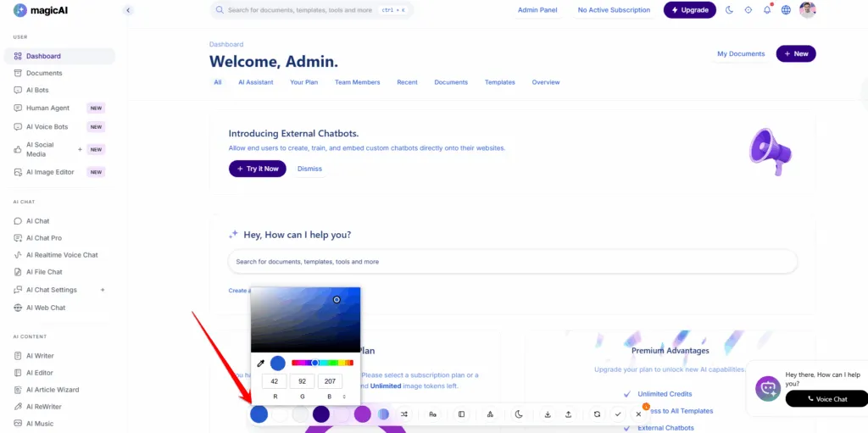Collapse the sidebar with the chevron button
This screenshot has height=433, width=868.
point(129,10)
